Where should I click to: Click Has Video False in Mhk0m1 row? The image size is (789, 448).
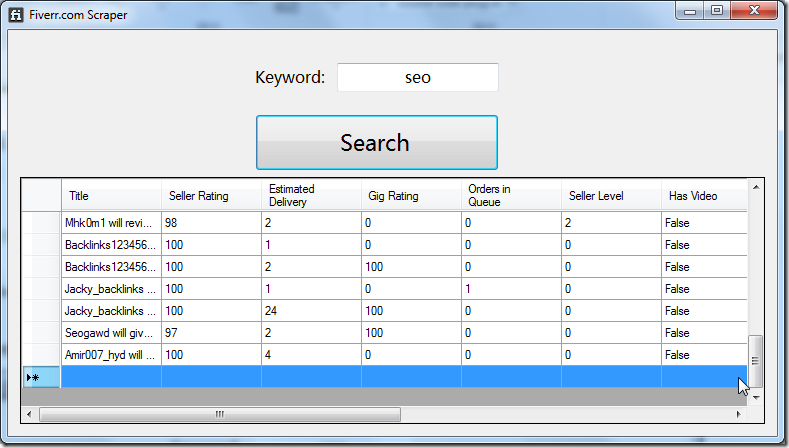point(704,222)
